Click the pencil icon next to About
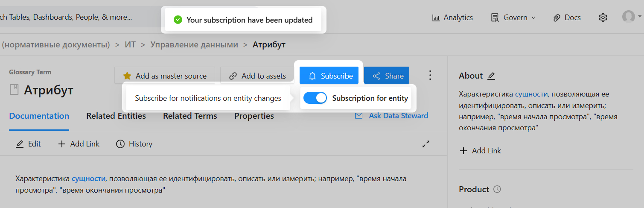 pyautogui.click(x=491, y=76)
